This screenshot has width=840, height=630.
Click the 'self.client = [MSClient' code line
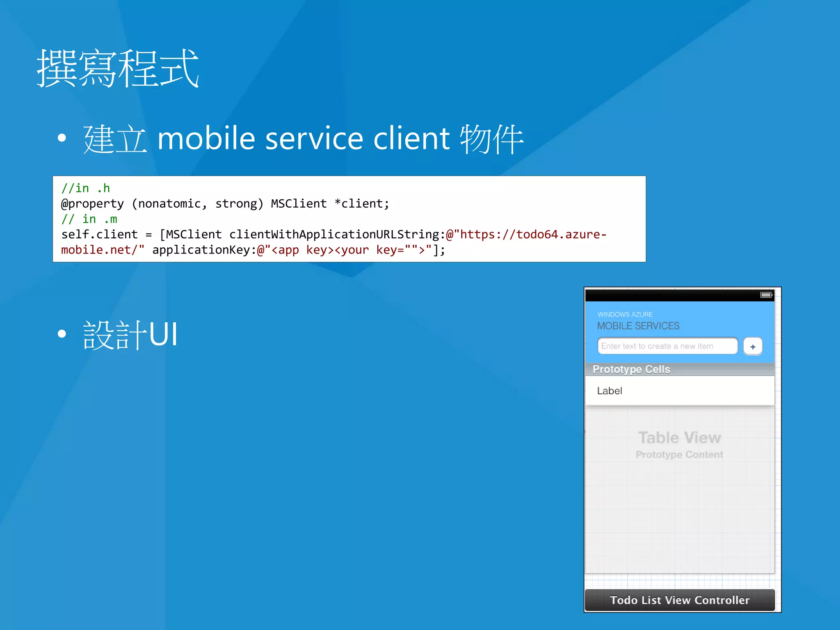[x=334, y=234]
